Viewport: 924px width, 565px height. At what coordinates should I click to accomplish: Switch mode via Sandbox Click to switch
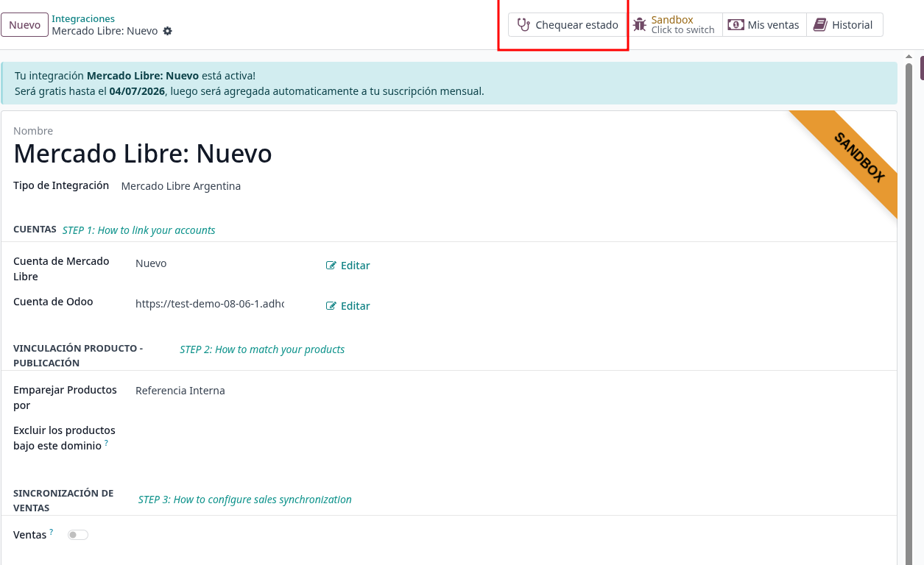click(x=674, y=25)
